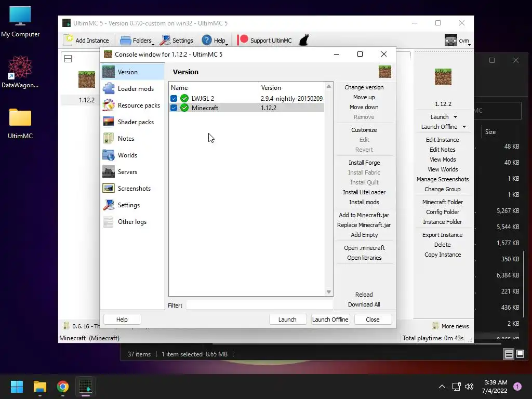The width and height of the screenshot is (532, 399).
Task: Open UltimMC main Settings from toolbar
Action: (x=177, y=41)
